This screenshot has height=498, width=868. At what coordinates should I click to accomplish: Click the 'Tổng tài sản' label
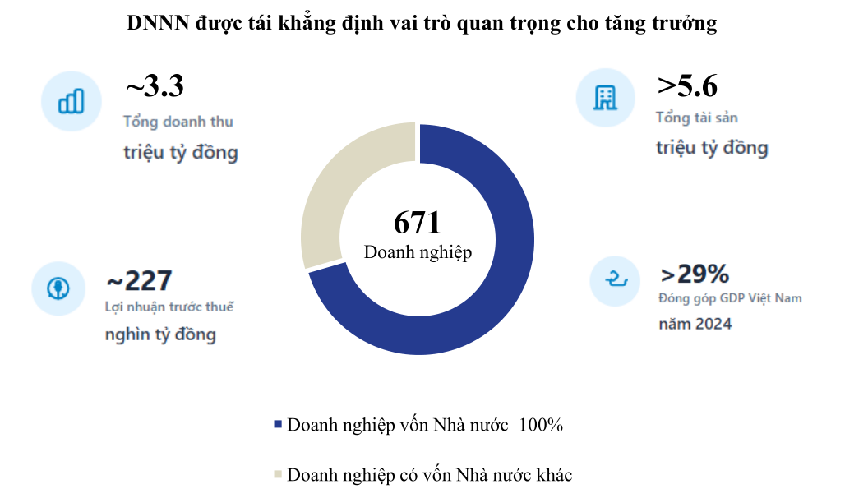click(696, 118)
